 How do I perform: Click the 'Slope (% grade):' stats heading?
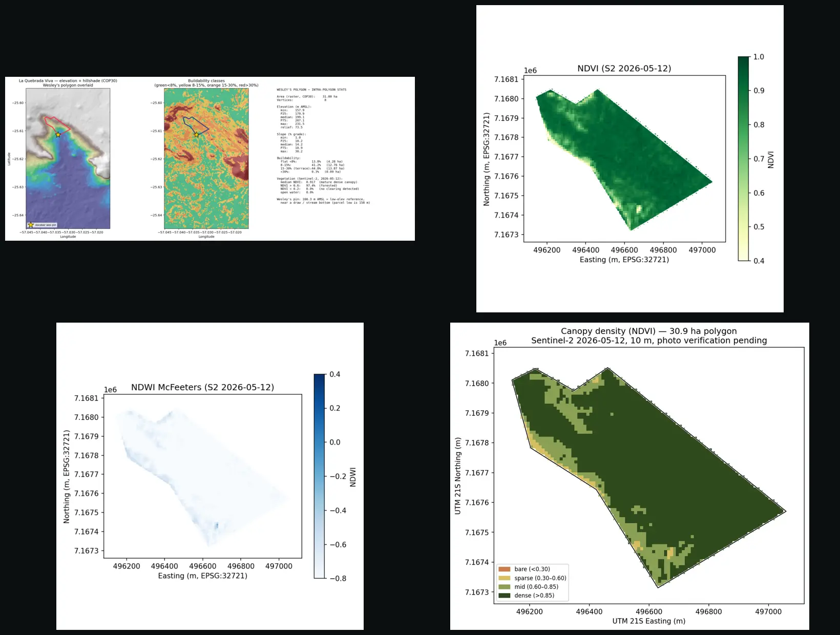[291, 134]
